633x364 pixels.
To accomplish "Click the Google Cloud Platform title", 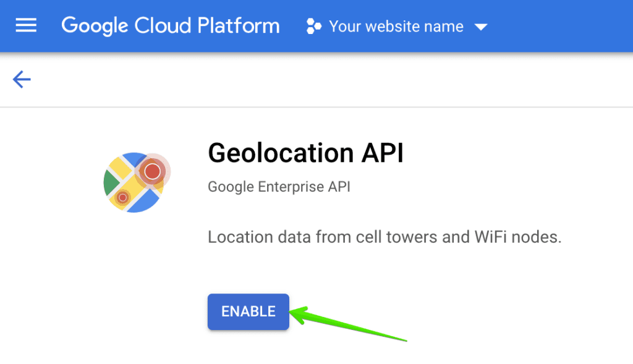I will coord(171,26).
